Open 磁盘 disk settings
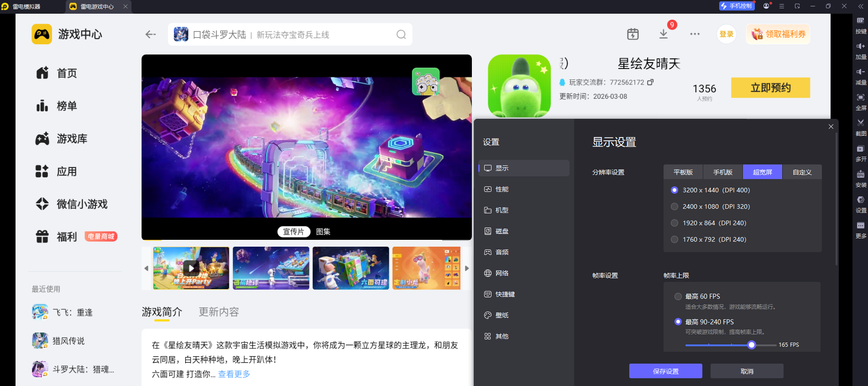Viewport: 868px width, 386px height. (x=524, y=231)
